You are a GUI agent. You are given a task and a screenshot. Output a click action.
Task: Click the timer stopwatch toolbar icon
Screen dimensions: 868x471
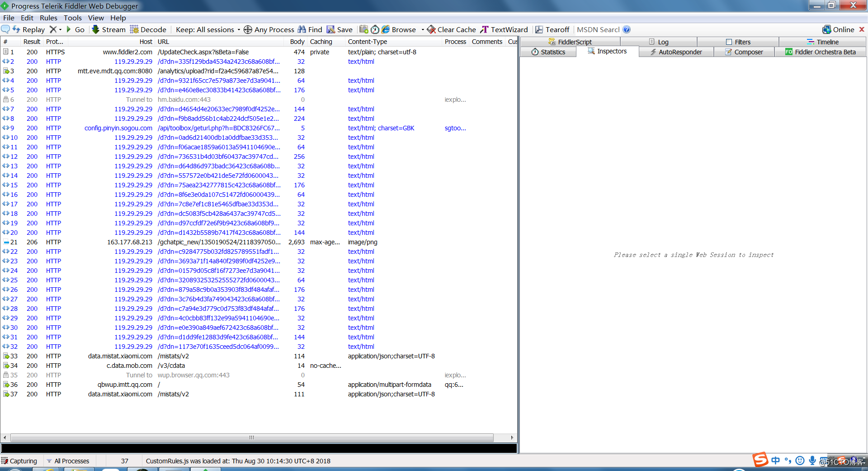tap(375, 29)
